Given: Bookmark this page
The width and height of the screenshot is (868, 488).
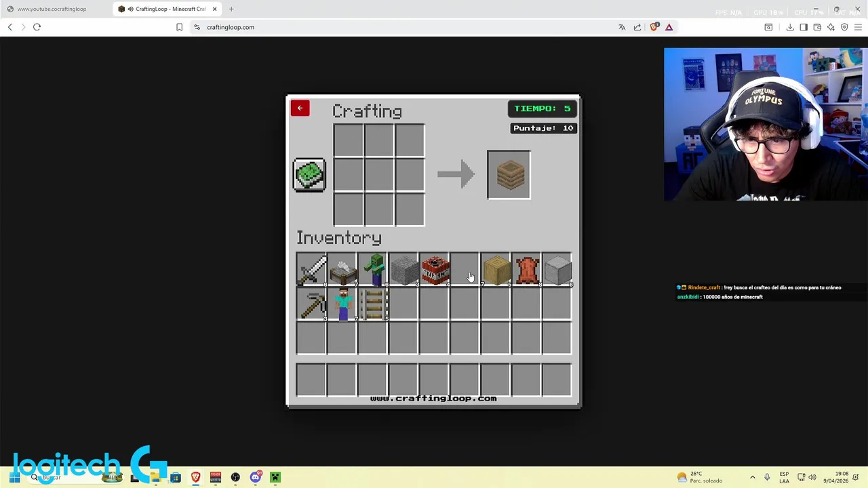Looking at the screenshot, I should click(x=179, y=27).
